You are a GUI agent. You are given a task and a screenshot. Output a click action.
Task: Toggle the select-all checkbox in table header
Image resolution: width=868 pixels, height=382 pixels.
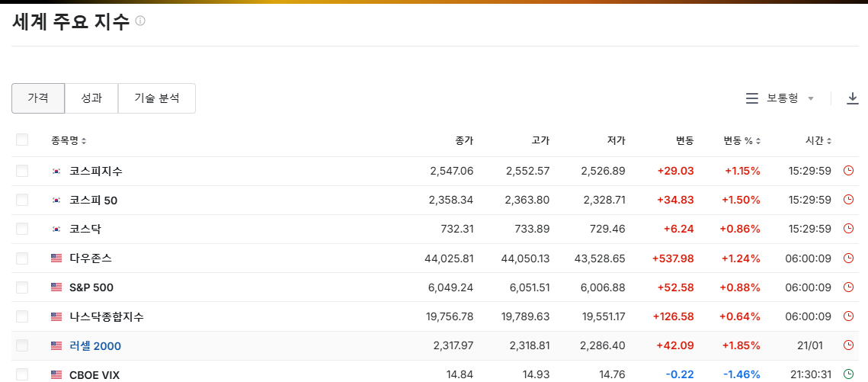[22, 140]
